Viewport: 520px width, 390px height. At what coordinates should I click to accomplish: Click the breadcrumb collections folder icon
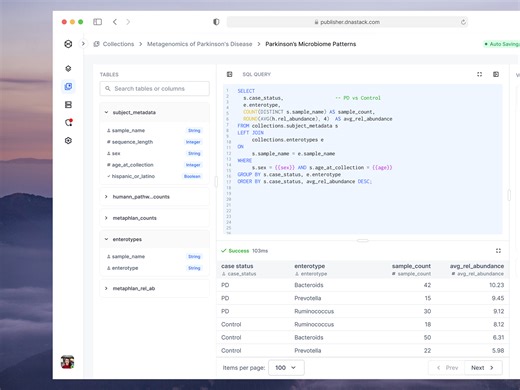[96, 44]
